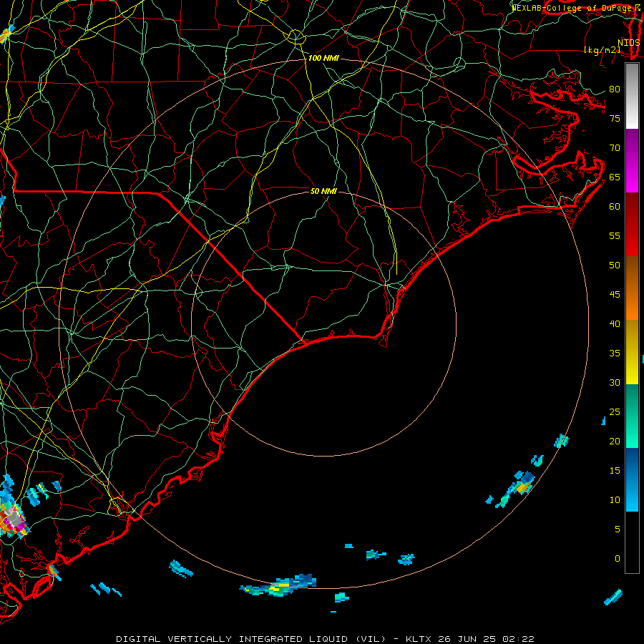Select the gray-white segment of the color bar
Image resolution: width=644 pixels, height=644 pixels.
(632, 96)
